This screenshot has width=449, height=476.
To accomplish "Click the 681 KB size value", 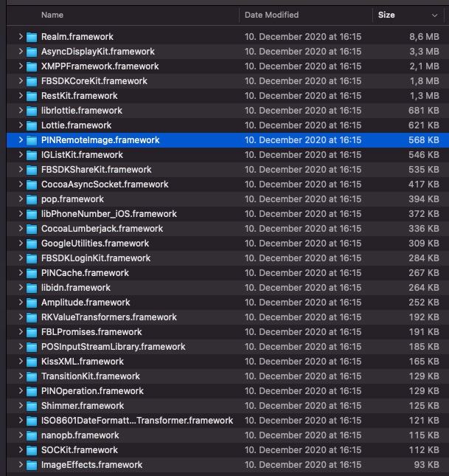I will [x=424, y=111].
